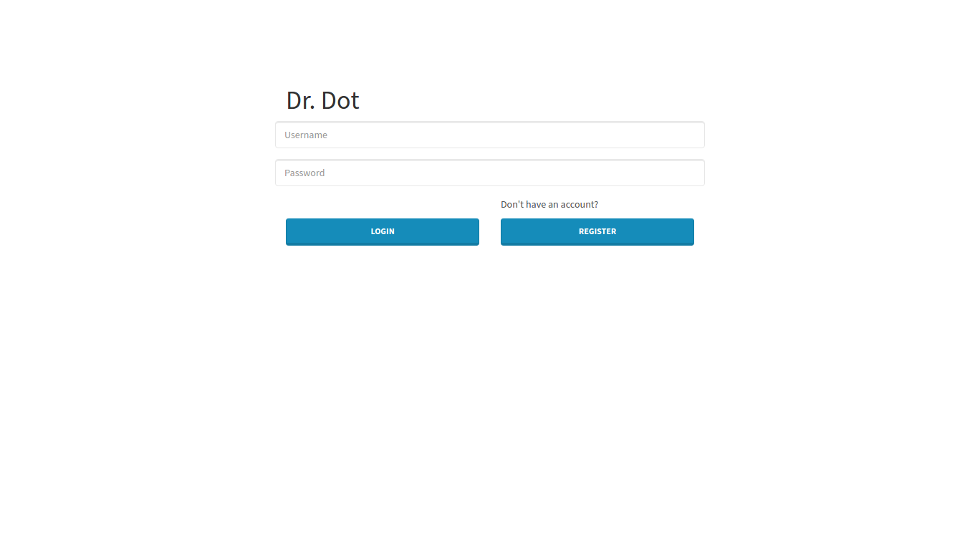Click the button below "Don't have an account?"

tap(597, 232)
